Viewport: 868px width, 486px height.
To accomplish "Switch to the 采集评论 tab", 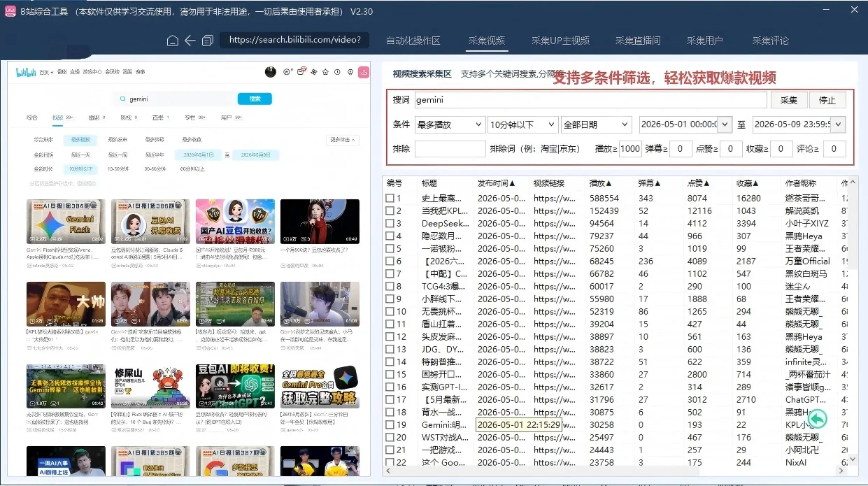I will tap(770, 41).
